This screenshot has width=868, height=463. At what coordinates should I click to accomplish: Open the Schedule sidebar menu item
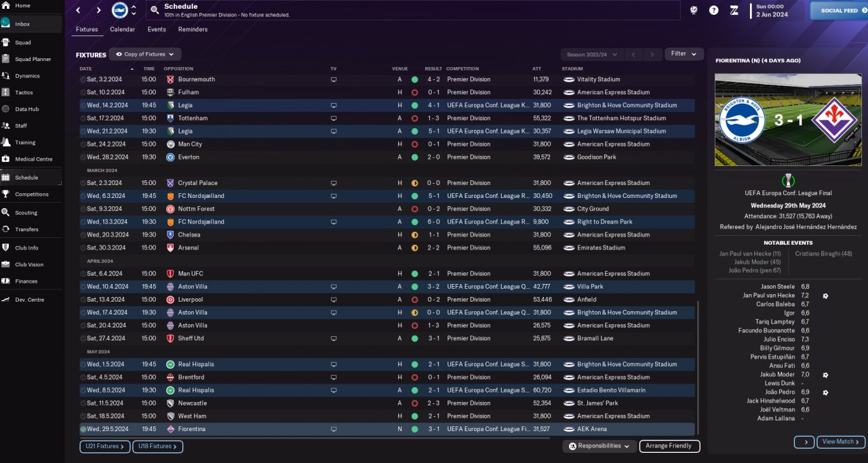(32, 178)
